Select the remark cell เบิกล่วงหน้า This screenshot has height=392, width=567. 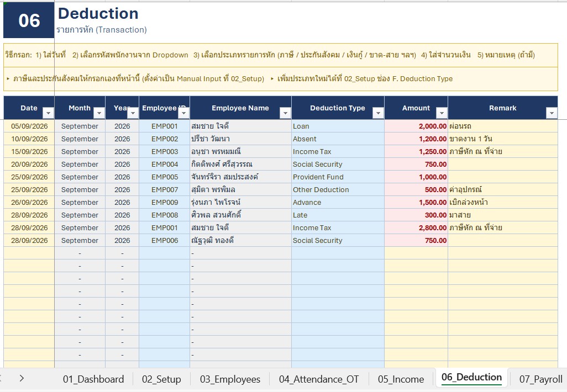point(503,202)
